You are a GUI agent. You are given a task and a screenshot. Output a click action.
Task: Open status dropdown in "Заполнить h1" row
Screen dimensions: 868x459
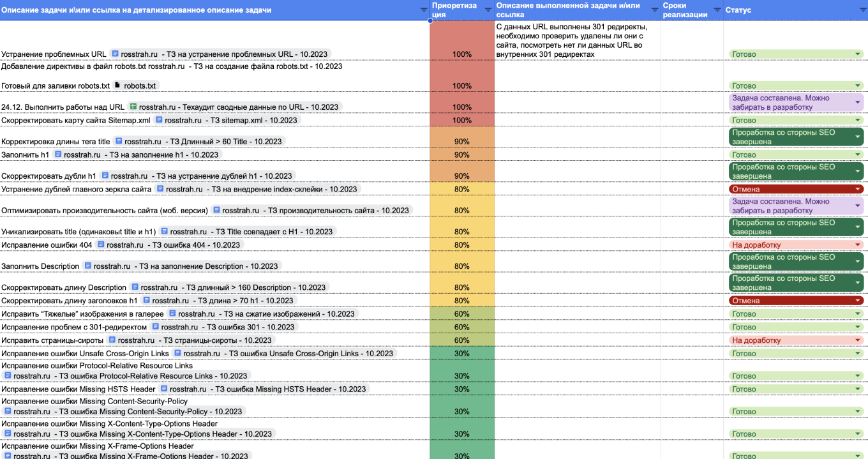click(858, 155)
